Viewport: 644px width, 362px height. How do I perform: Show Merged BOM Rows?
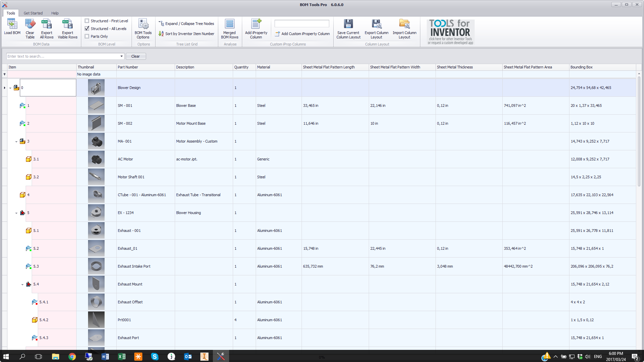point(230,29)
